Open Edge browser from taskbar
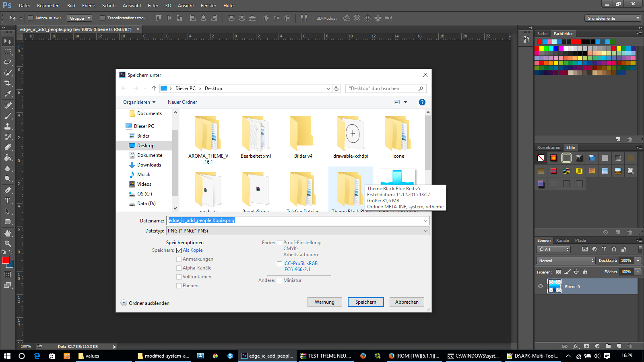The height and width of the screenshot is (362, 644). [x=37, y=356]
